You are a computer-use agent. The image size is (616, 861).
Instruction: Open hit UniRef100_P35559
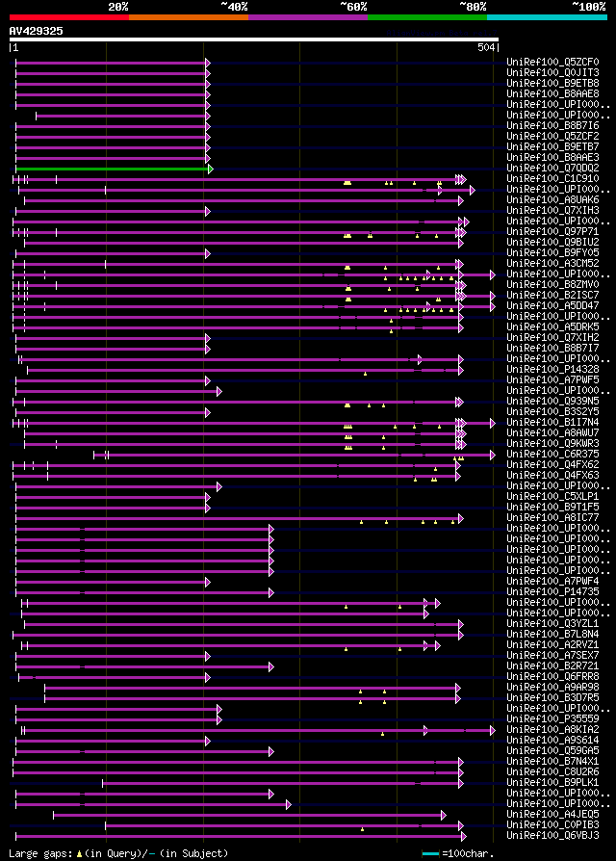(552, 718)
